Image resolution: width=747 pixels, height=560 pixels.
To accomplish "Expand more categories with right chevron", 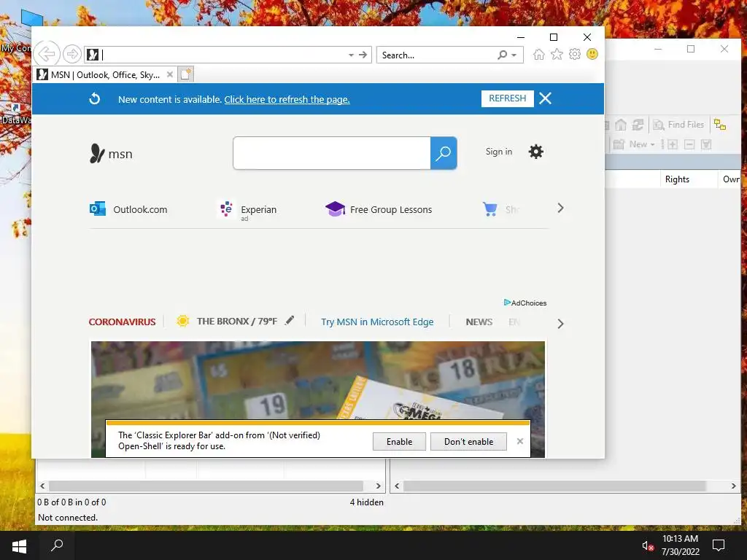I will click(x=561, y=324).
